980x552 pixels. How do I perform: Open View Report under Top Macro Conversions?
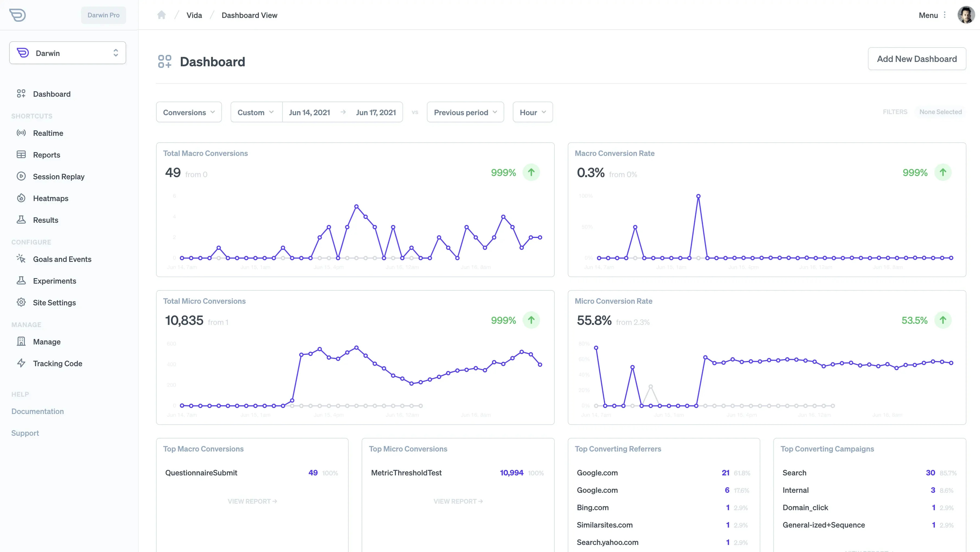252,501
